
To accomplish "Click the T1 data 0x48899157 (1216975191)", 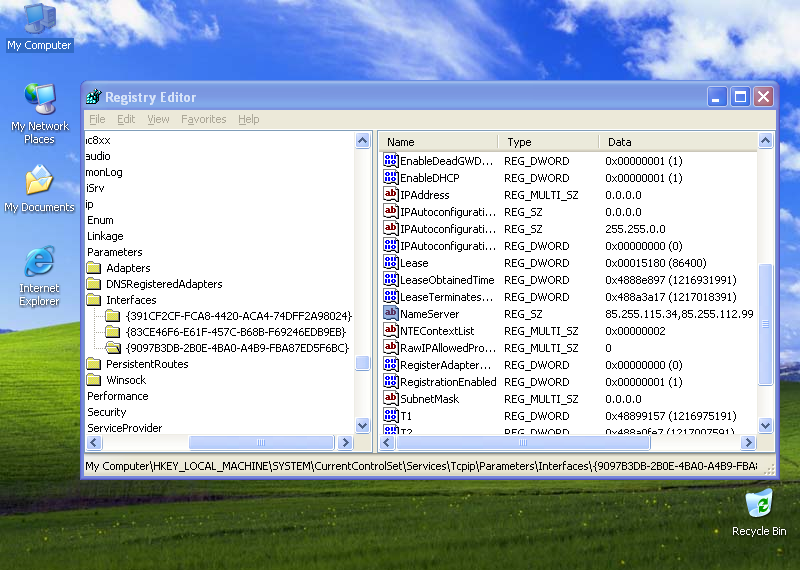I will [x=671, y=416].
